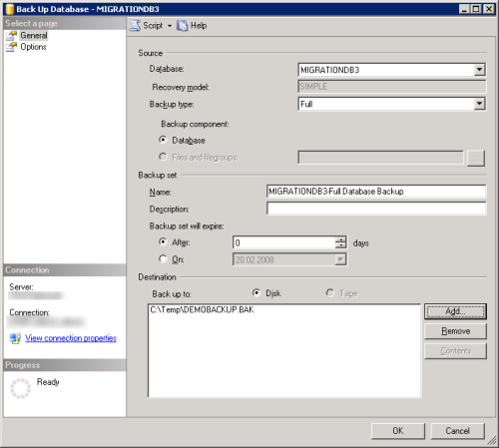Open the Database dropdown list
Screen dimensions: 499x448
[x=479, y=70]
